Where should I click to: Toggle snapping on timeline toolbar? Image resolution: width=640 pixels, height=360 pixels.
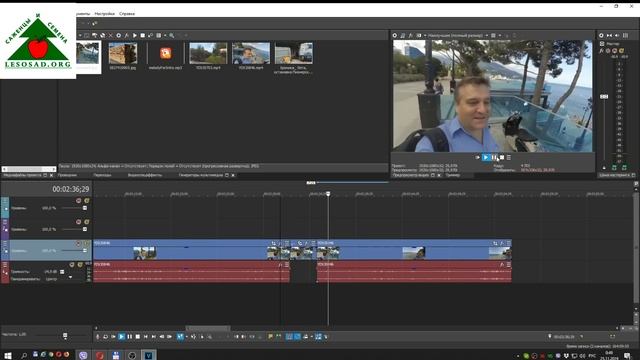(289, 337)
